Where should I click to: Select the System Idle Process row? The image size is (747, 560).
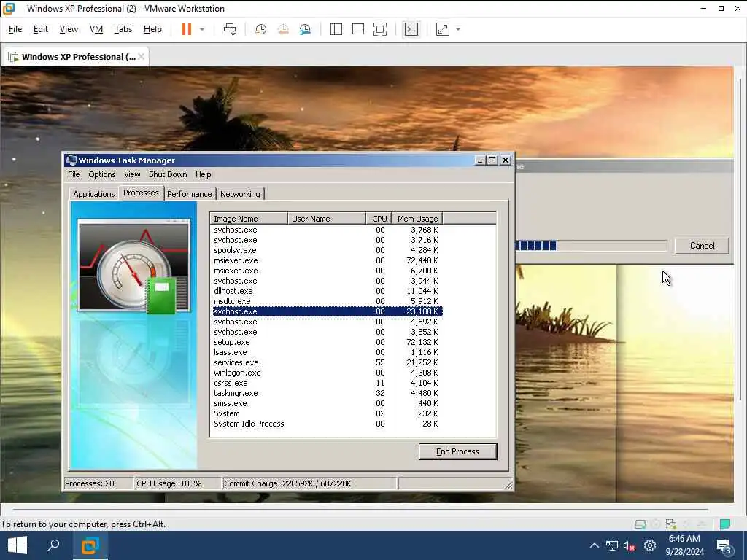(328, 424)
